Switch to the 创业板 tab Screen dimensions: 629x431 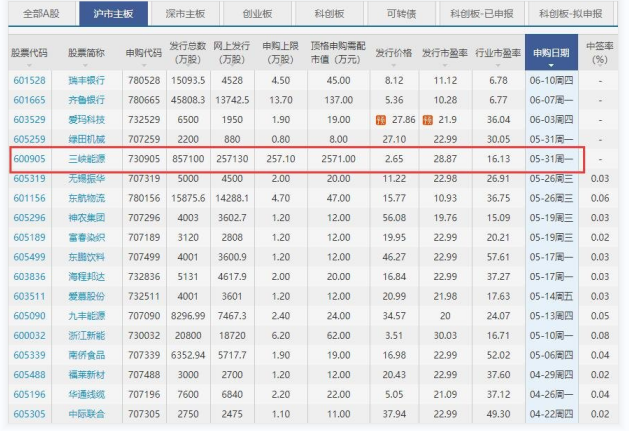(x=257, y=14)
